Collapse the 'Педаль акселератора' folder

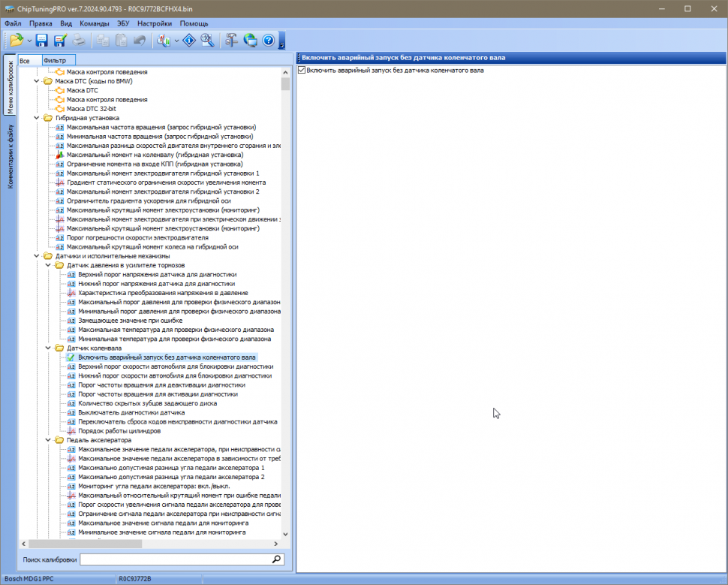tap(49, 440)
